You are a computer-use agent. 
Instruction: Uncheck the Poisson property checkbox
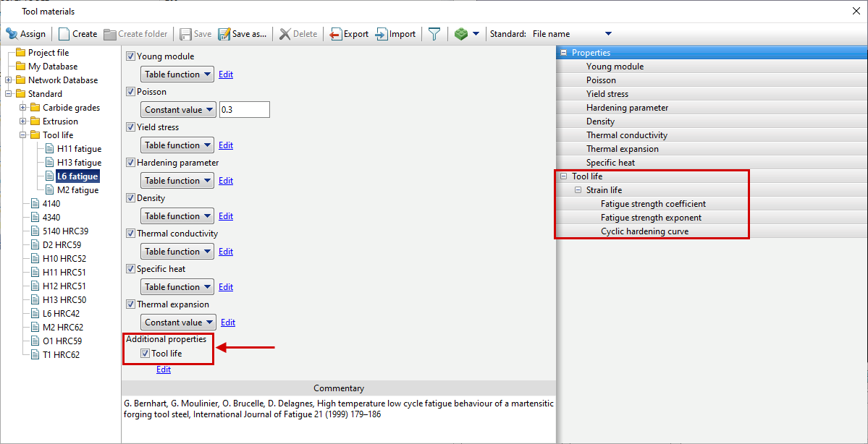click(x=131, y=91)
